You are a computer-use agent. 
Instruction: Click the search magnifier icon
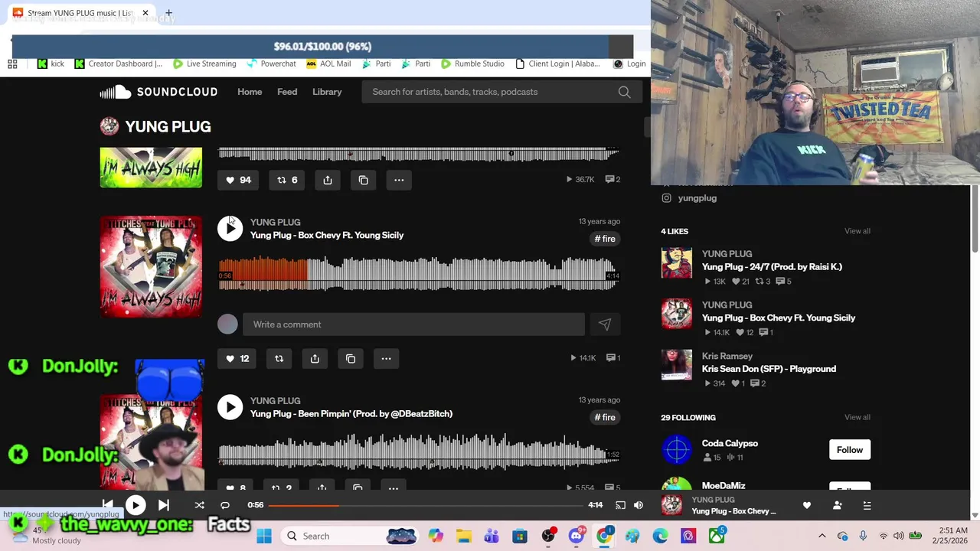click(x=625, y=92)
